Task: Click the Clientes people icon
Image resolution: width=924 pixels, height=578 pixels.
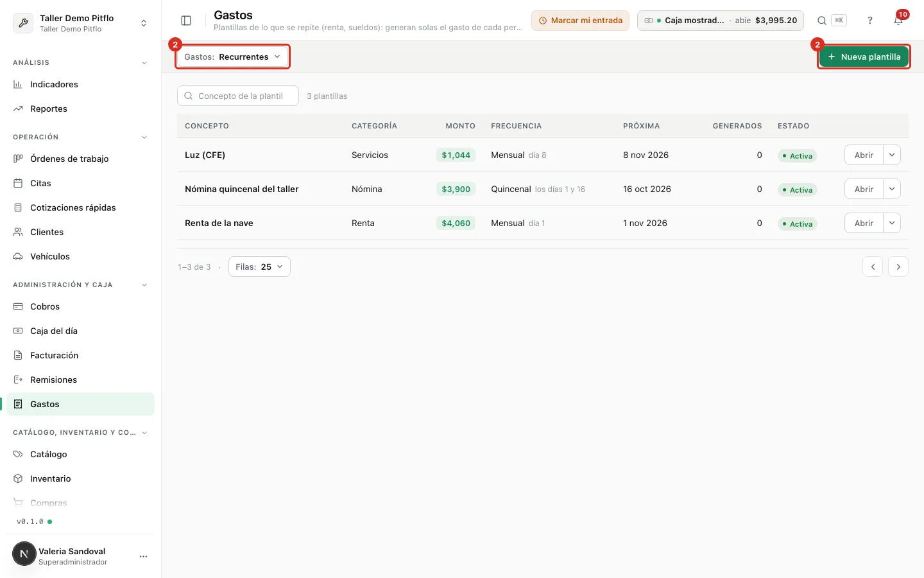Action: pyautogui.click(x=18, y=232)
